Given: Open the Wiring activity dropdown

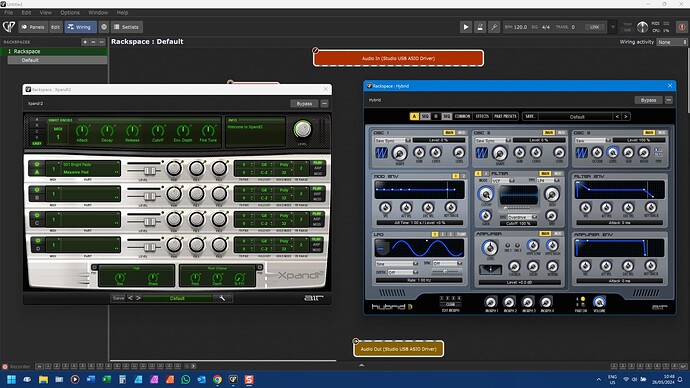Looking at the screenshot, I should 672,42.
